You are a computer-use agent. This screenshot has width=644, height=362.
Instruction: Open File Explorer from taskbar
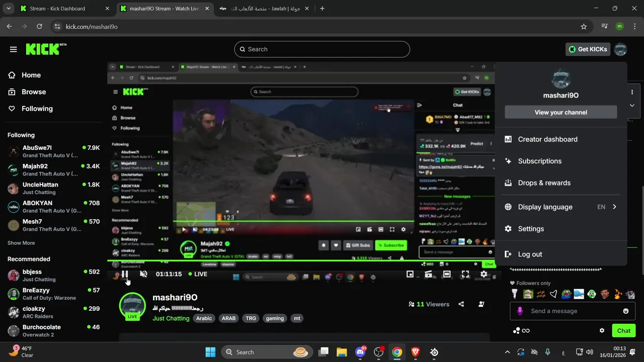pos(342,352)
